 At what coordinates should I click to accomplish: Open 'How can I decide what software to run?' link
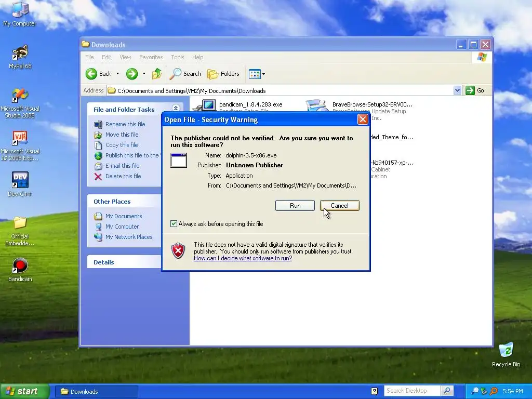[x=243, y=258]
